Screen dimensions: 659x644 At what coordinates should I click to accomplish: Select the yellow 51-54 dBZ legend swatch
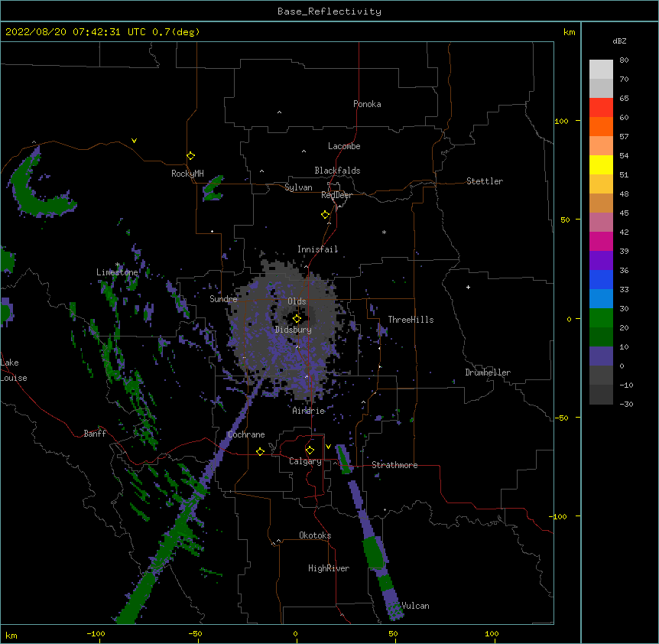pos(601,164)
